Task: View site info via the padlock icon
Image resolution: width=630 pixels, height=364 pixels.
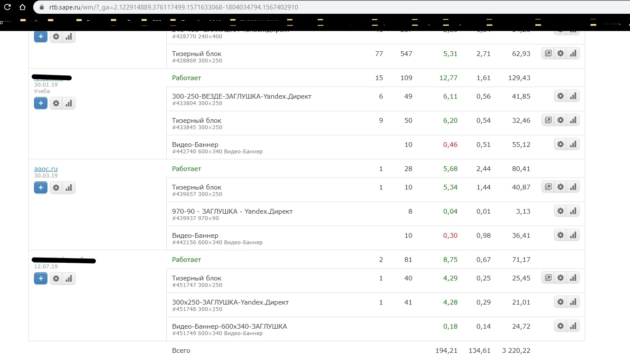Action: tap(42, 7)
